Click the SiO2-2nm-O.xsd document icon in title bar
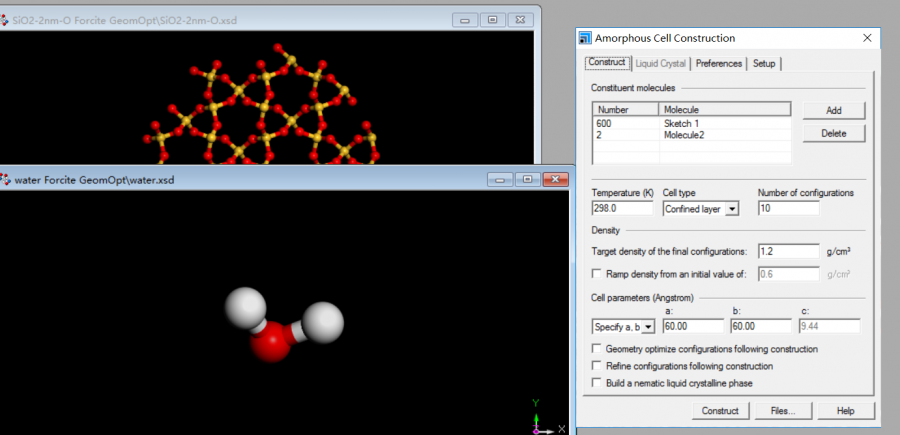This screenshot has height=435, width=900. coord(4,21)
